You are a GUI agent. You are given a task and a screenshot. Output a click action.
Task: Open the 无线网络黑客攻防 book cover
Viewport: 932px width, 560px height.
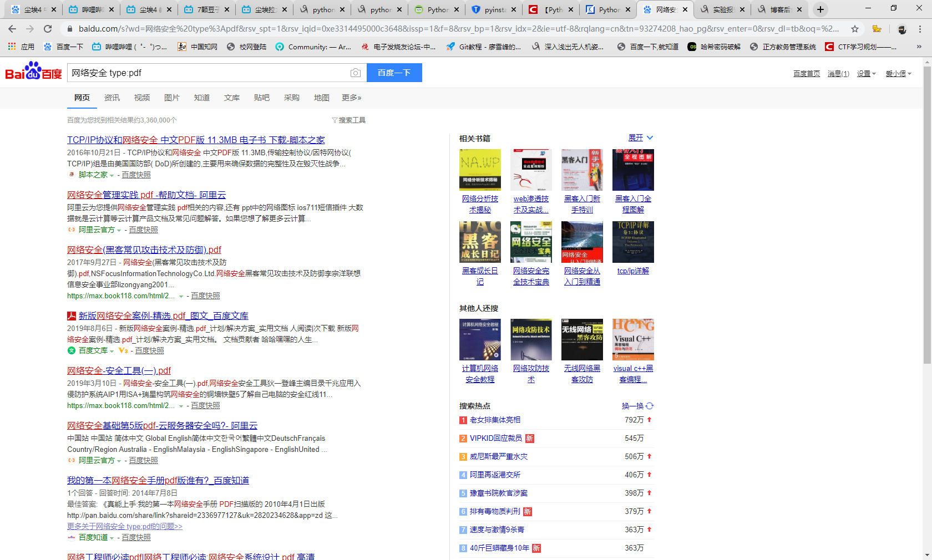click(582, 339)
